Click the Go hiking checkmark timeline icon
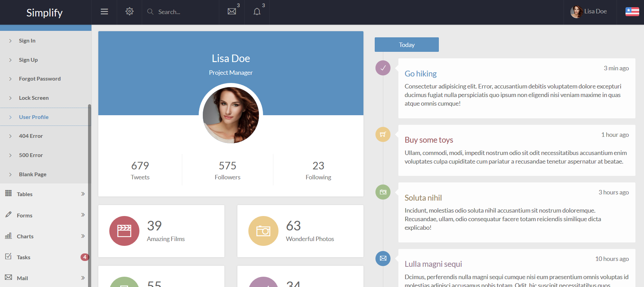Image resolution: width=644 pixels, height=287 pixels. (x=383, y=68)
